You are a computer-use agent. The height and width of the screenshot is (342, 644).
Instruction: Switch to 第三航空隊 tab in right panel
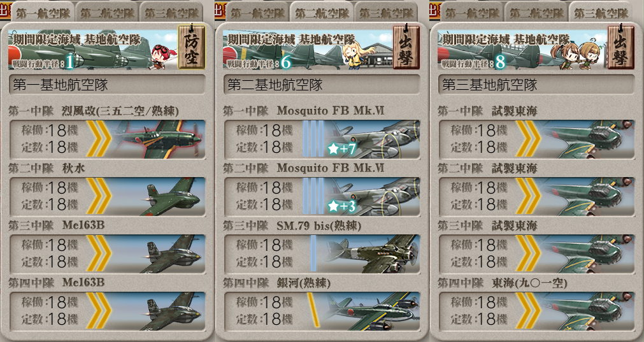[601, 12]
